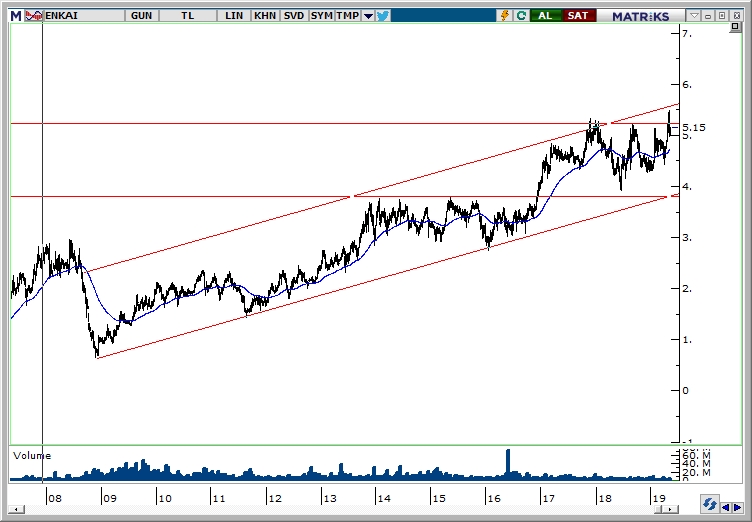Change the GUN period setting
Image resolution: width=752 pixels, height=522 pixels.
click(x=141, y=16)
